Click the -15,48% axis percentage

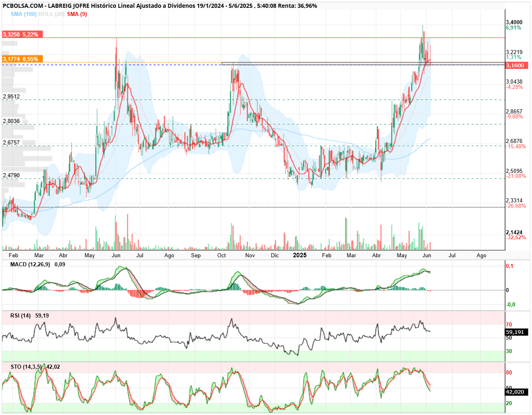tap(516, 146)
